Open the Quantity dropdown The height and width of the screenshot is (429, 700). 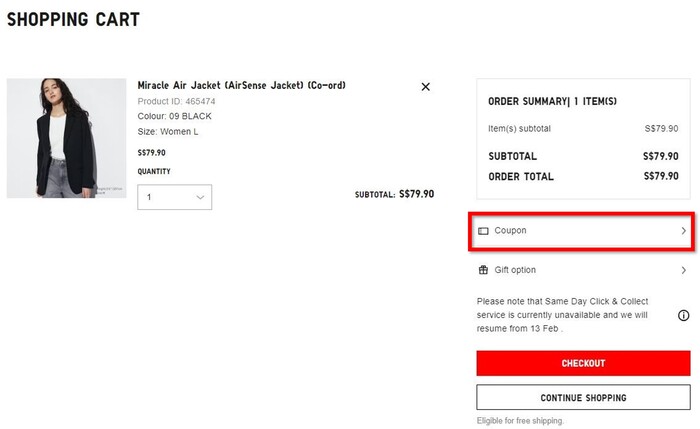coord(174,197)
